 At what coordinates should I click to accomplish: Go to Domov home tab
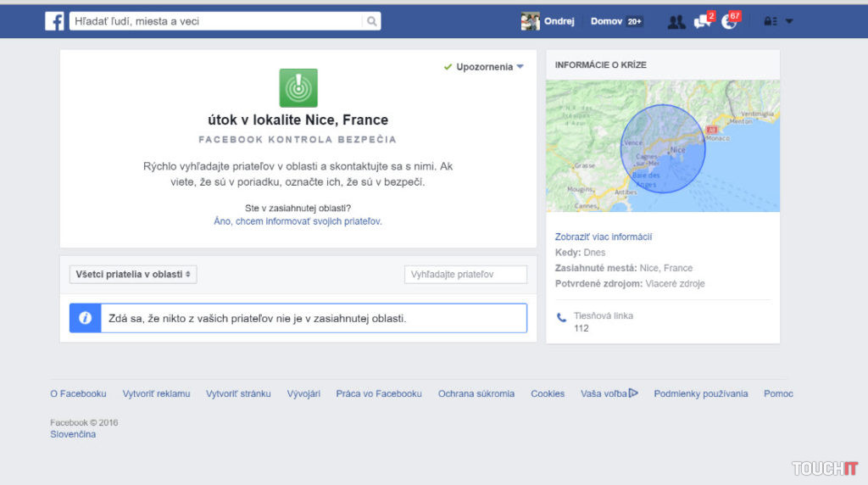606,21
